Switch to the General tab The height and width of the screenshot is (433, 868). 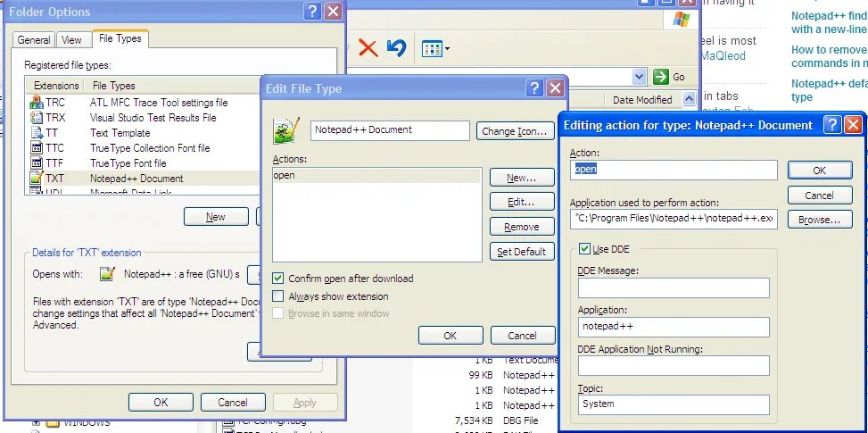(34, 40)
